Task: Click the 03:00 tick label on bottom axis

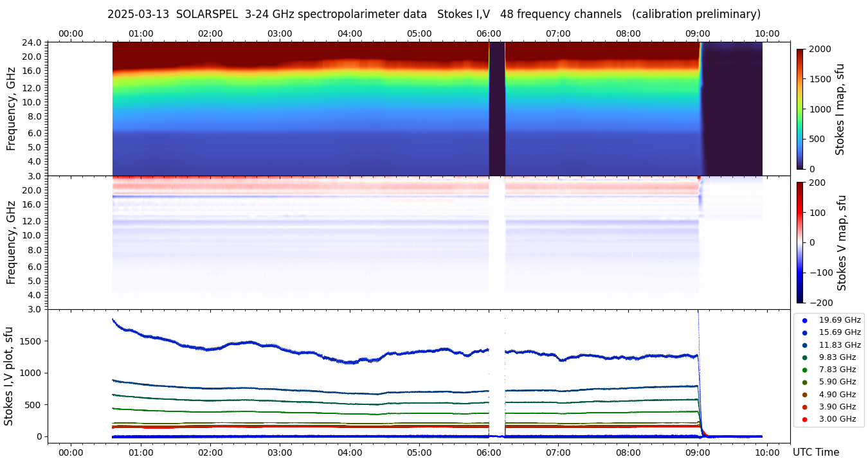Action: coord(280,453)
